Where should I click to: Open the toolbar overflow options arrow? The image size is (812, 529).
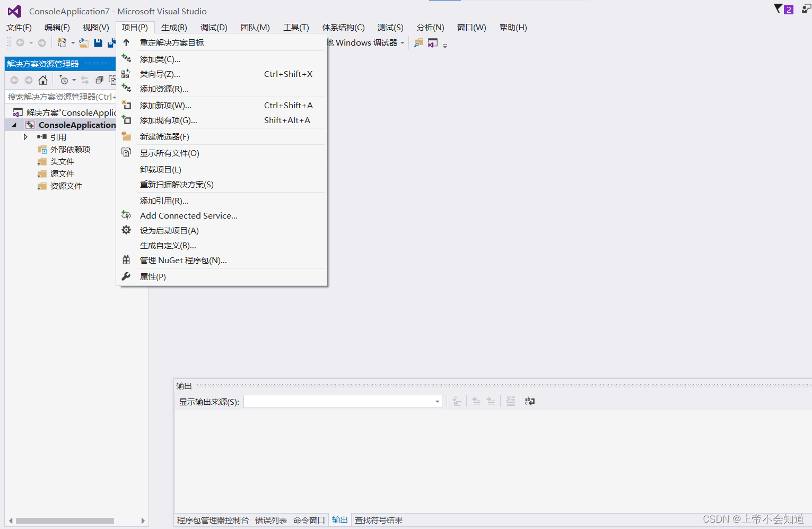coord(445,46)
